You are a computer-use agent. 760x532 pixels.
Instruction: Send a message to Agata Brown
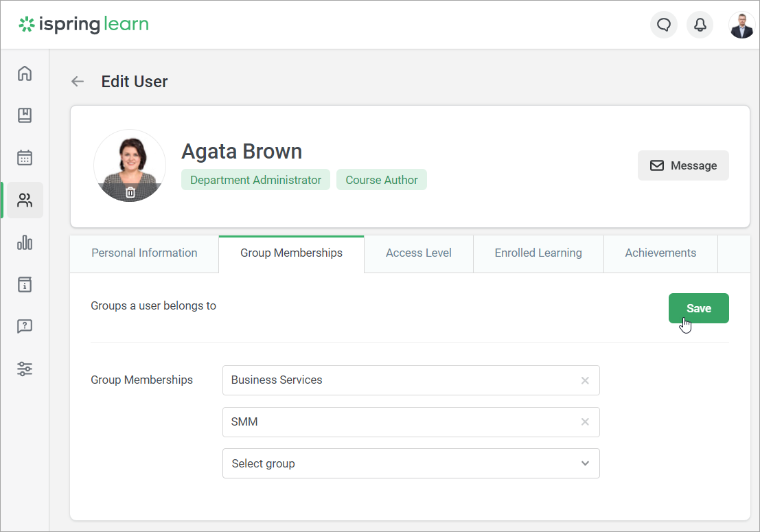(x=683, y=165)
